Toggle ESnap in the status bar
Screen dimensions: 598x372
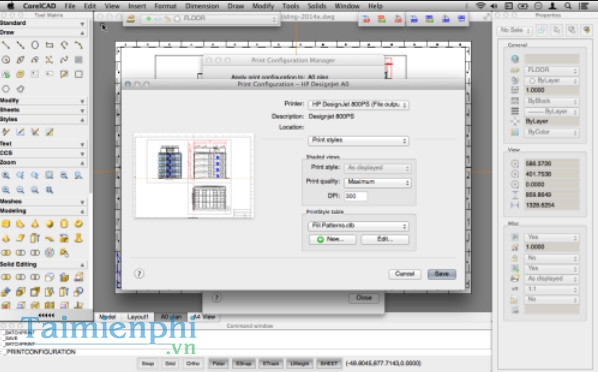(x=243, y=363)
